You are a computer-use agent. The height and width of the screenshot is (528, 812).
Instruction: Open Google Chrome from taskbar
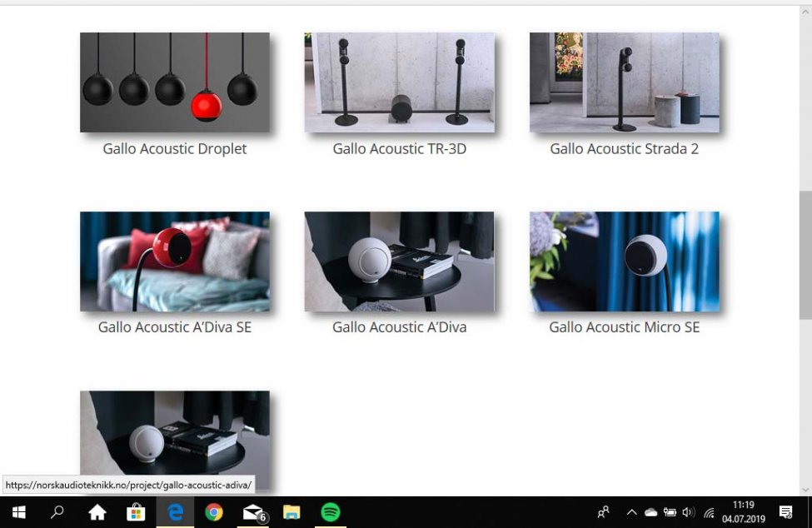(214, 512)
